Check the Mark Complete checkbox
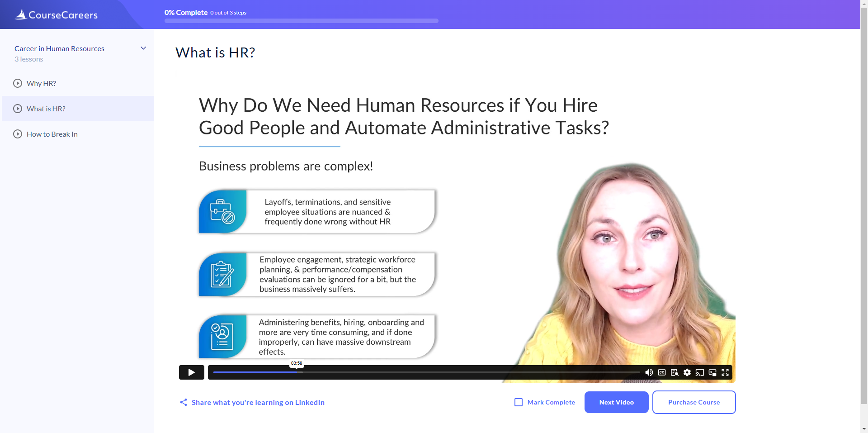 tap(518, 402)
